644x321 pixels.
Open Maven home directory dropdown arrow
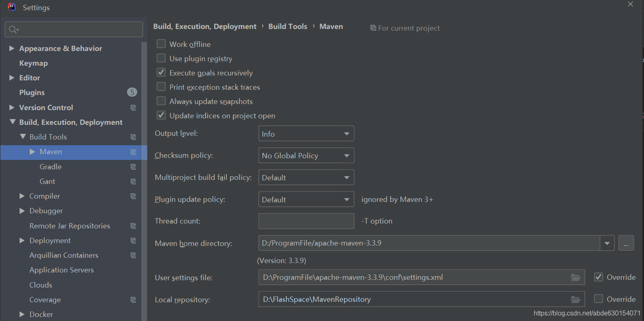tap(607, 243)
